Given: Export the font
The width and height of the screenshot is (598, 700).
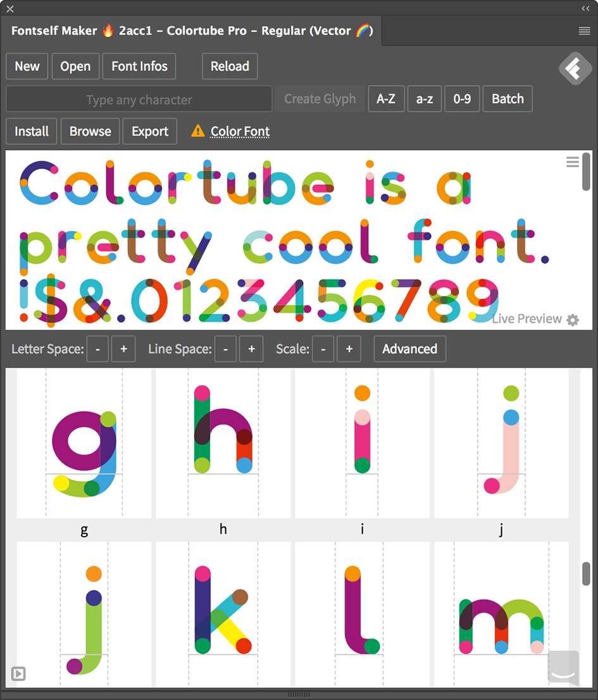Looking at the screenshot, I should coord(150,131).
